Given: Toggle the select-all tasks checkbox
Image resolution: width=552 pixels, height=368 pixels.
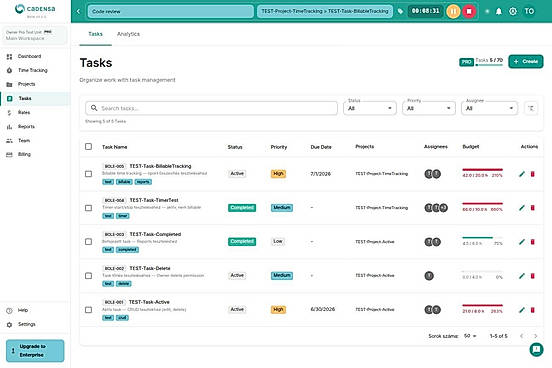Looking at the screenshot, I should (88, 146).
